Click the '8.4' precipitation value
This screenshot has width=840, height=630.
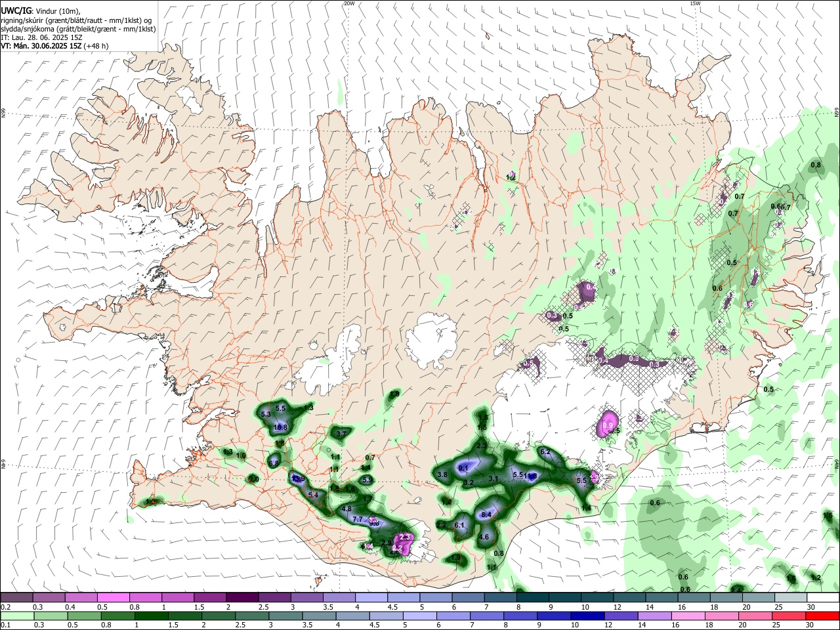[486, 515]
